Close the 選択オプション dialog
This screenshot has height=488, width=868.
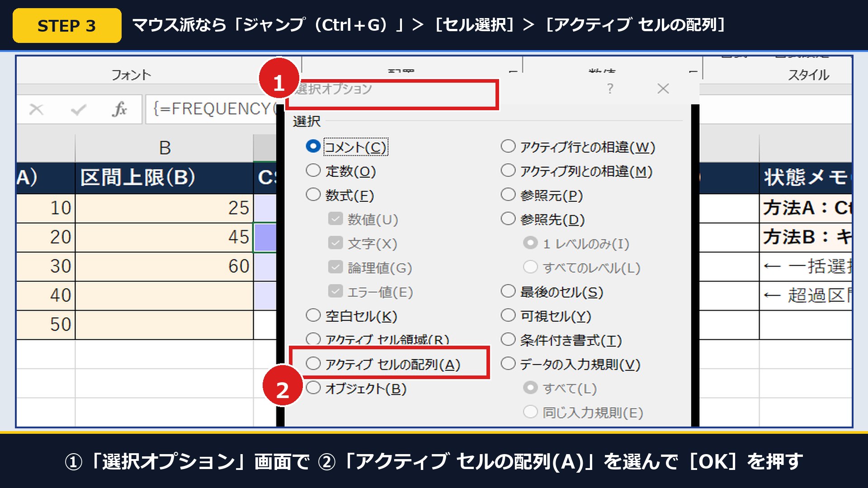(663, 89)
